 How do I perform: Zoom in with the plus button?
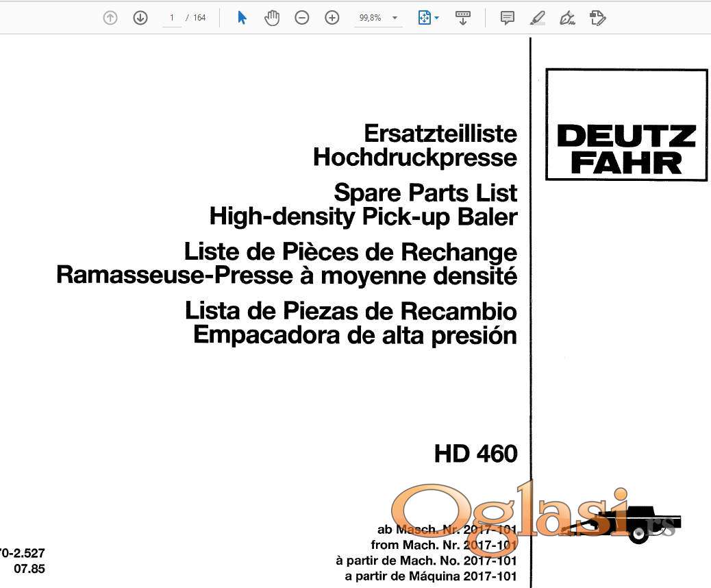(332, 18)
